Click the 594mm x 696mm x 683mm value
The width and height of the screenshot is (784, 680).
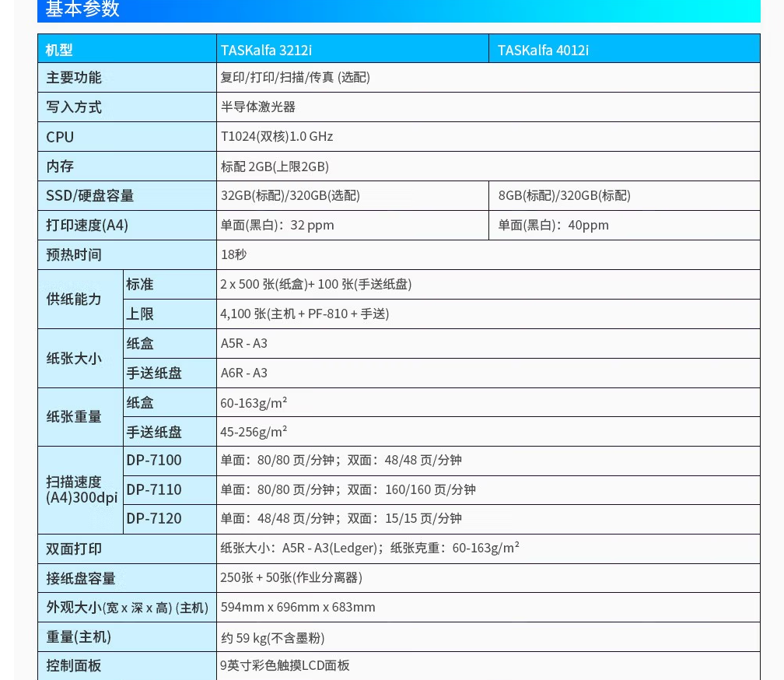(x=298, y=607)
